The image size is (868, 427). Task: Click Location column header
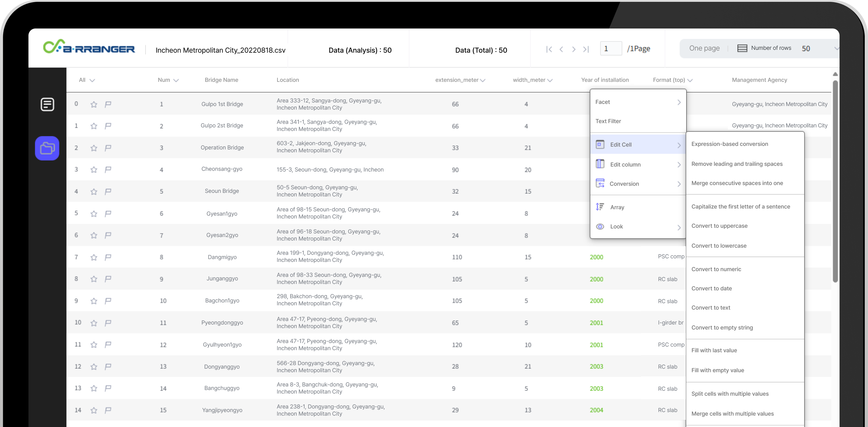288,80
